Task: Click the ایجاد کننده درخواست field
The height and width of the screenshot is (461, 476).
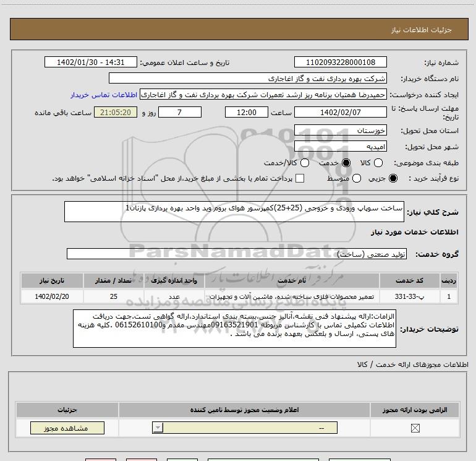Action: (263, 95)
